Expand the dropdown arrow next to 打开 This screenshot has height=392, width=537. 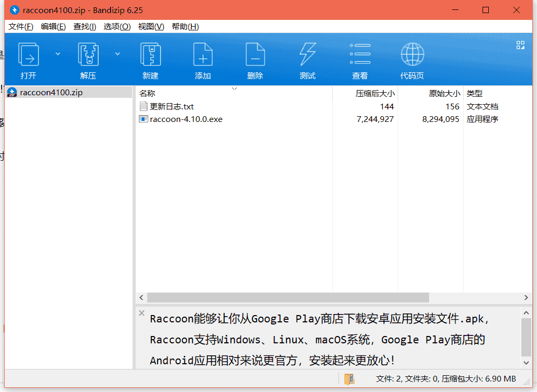[x=58, y=54]
